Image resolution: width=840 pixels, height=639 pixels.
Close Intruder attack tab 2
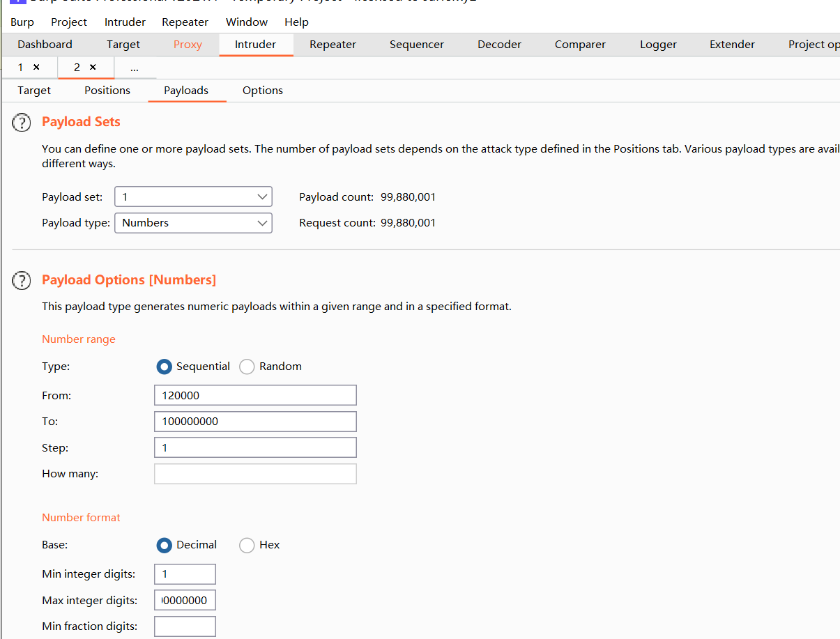click(93, 67)
